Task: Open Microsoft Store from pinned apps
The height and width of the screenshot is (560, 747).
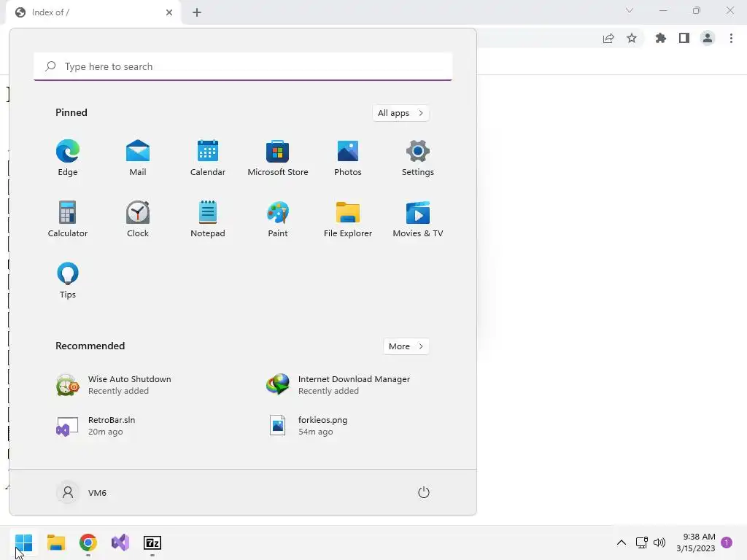Action: pyautogui.click(x=278, y=157)
